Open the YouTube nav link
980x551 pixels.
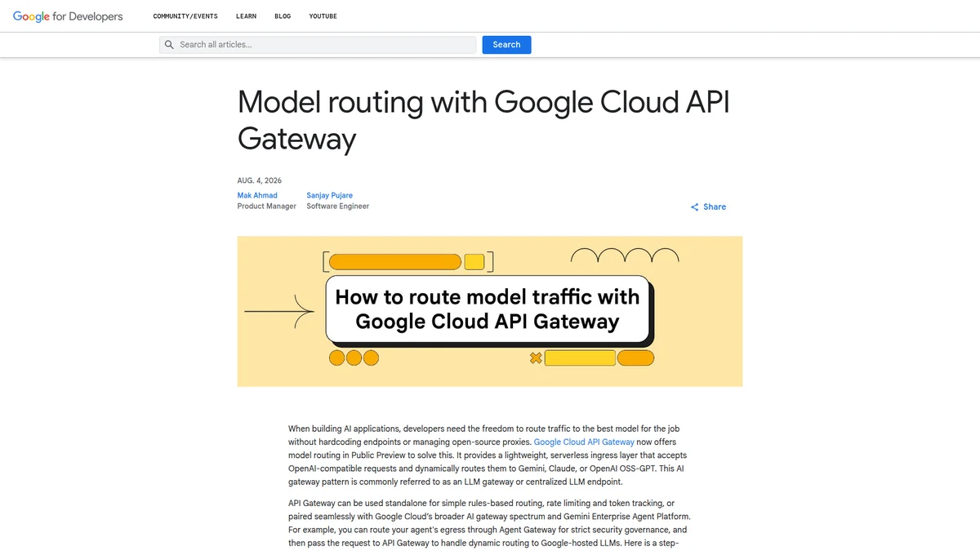[x=323, y=16]
